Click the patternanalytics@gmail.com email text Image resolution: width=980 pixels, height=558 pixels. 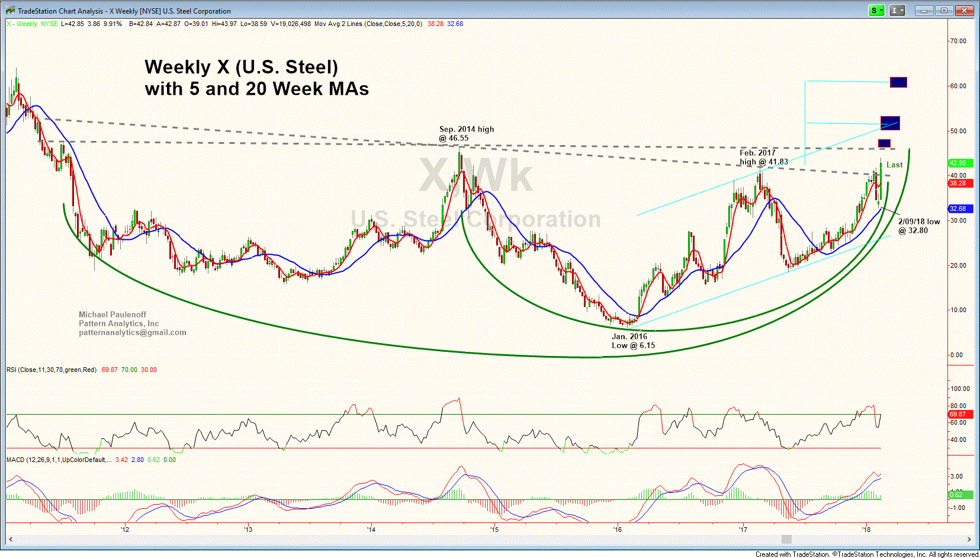(133, 332)
